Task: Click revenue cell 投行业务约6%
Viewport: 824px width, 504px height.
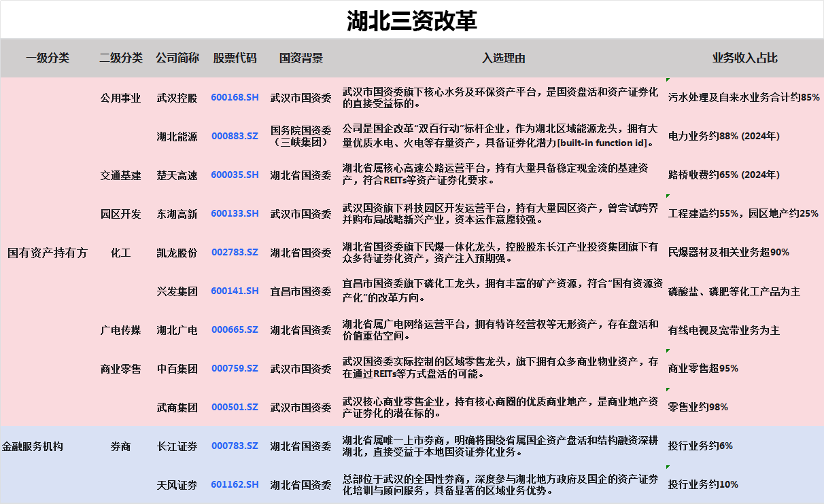Action: pyautogui.click(x=700, y=446)
